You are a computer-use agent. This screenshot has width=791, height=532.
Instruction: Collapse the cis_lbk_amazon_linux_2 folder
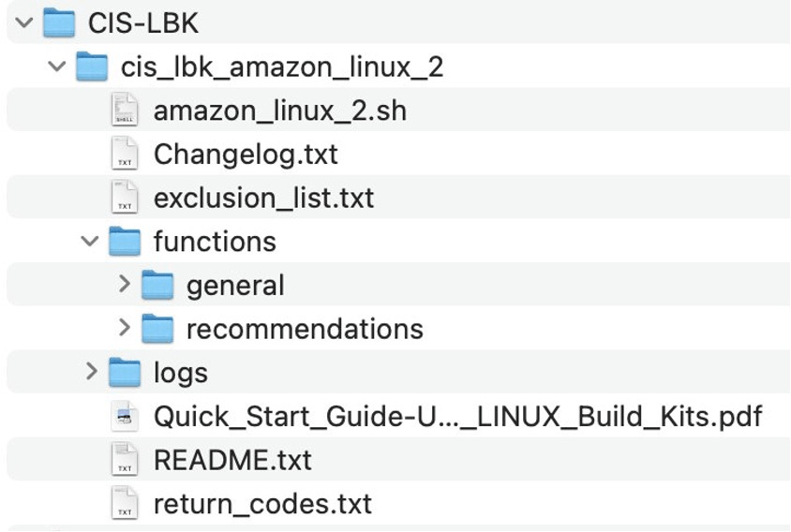pos(57,66)
